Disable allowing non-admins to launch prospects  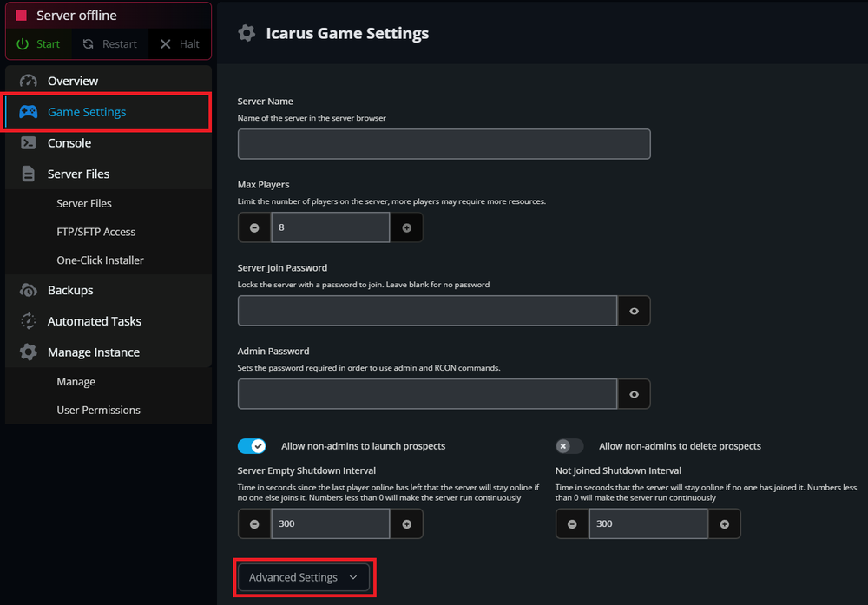click(252, 445)
